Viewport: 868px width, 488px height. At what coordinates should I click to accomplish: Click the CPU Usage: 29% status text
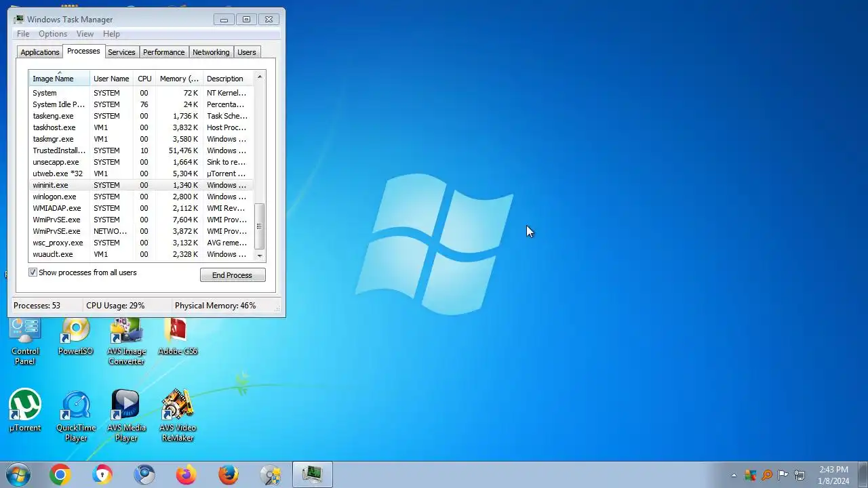pyautogui.click(x=115, y=306)
